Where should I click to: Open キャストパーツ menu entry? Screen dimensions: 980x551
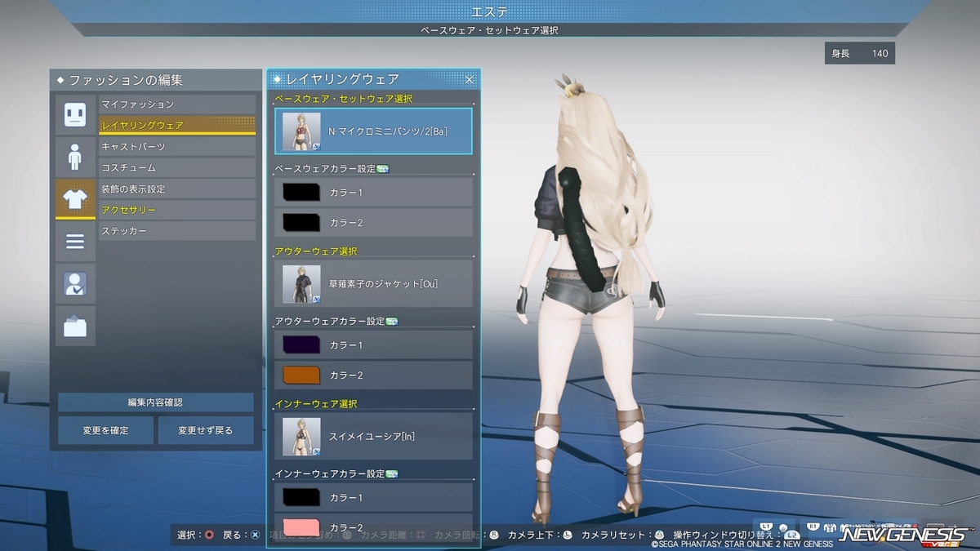(x=177, y=147)
